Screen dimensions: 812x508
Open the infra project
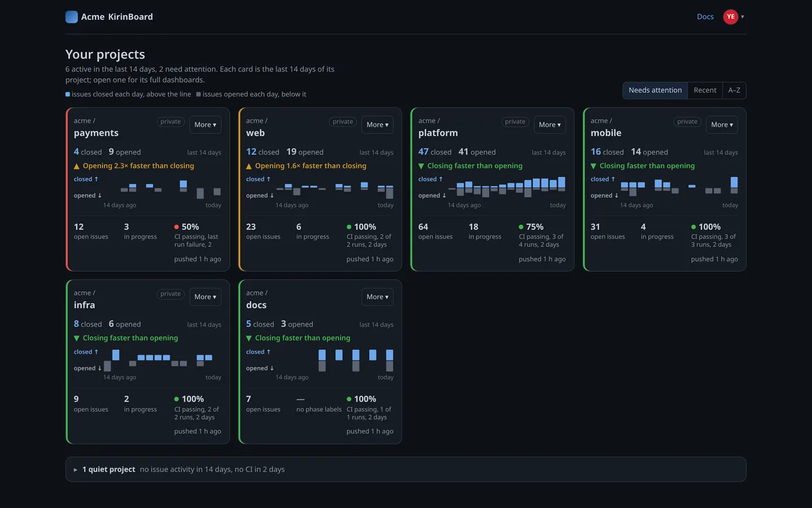tap(85, 305)
